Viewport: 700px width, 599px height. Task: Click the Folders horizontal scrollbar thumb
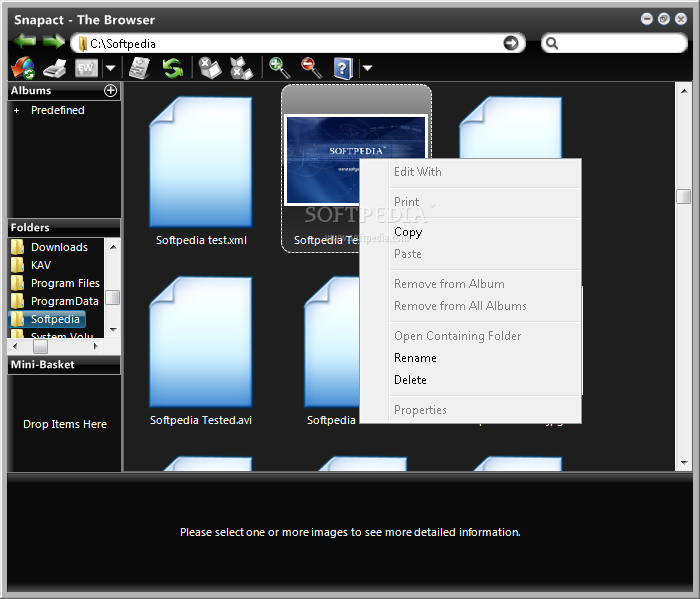pos(40,346)
